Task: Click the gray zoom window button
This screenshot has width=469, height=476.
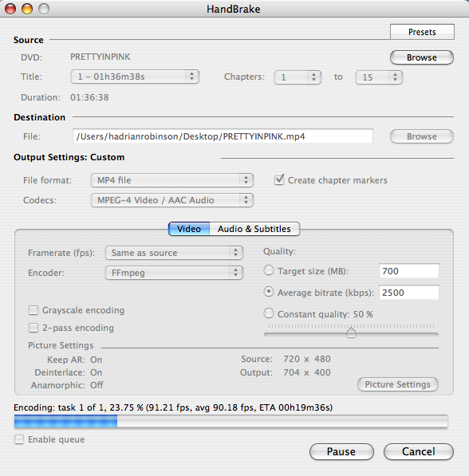Action: [x=44, y=9]
